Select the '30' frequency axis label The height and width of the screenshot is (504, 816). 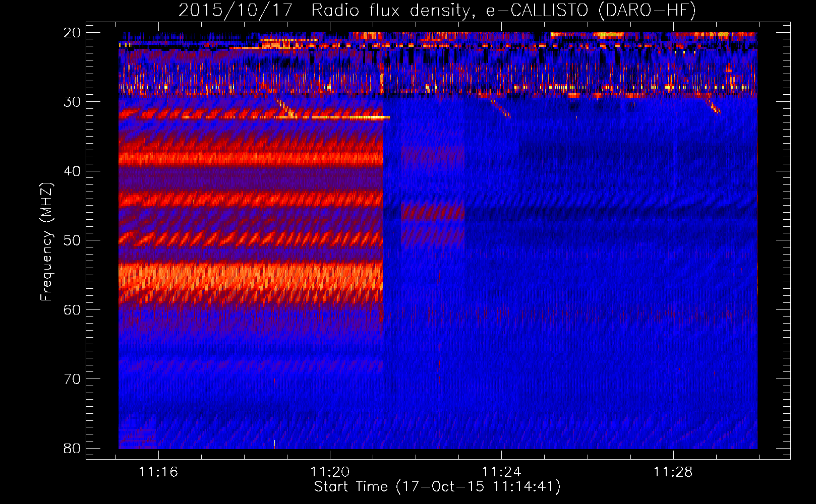pyautogui.click(x=72, y=102)
